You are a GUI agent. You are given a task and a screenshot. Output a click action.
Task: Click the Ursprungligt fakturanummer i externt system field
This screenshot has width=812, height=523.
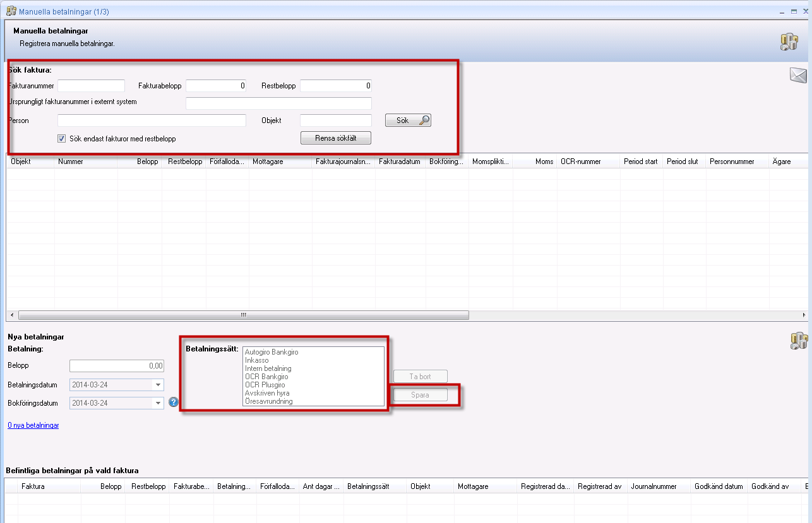point(278,103)
